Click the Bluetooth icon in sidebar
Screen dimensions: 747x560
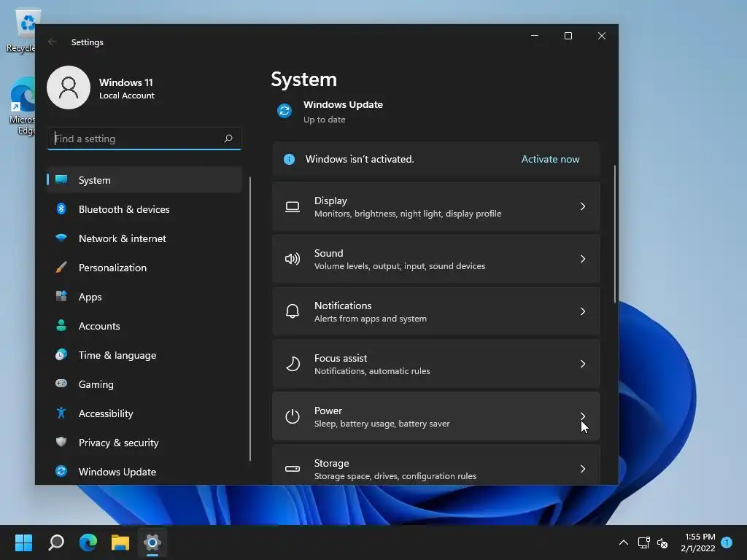(61, 209)
